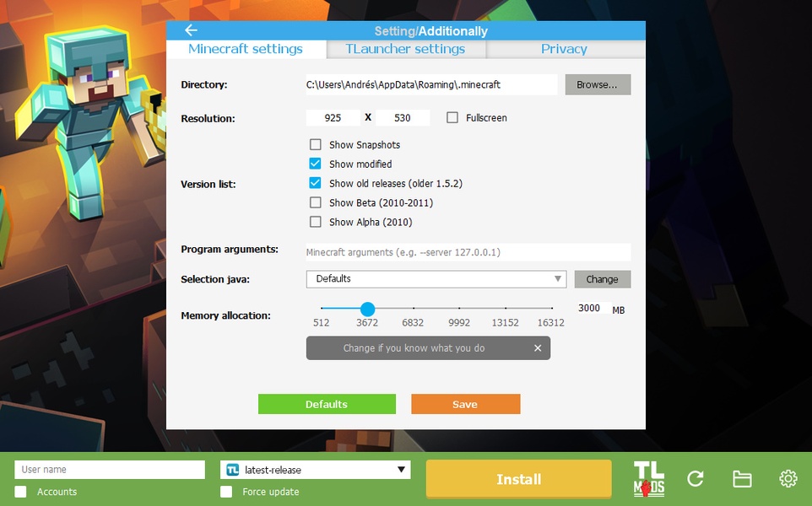Click the back arrow in settings header
The image size is (812, 506).
[191, 30]
